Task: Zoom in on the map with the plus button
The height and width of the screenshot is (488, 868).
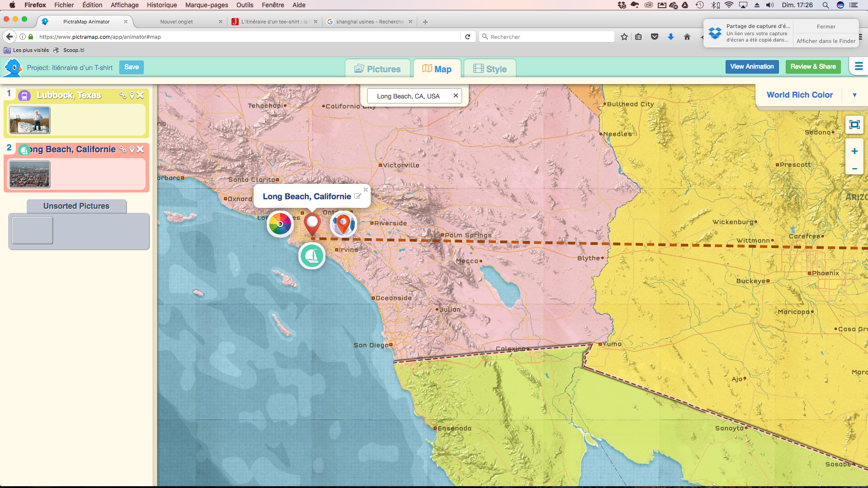Action: (854, 151)
